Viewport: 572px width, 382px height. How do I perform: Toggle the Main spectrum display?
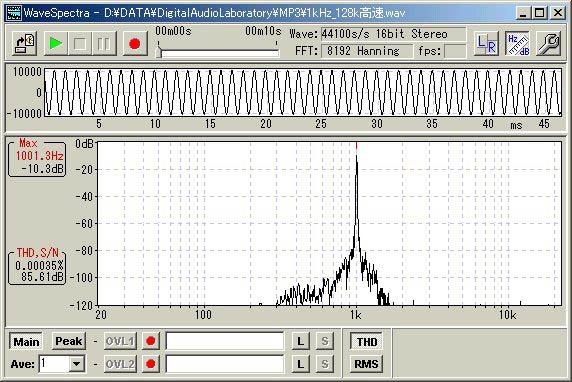tap(26, 342)
